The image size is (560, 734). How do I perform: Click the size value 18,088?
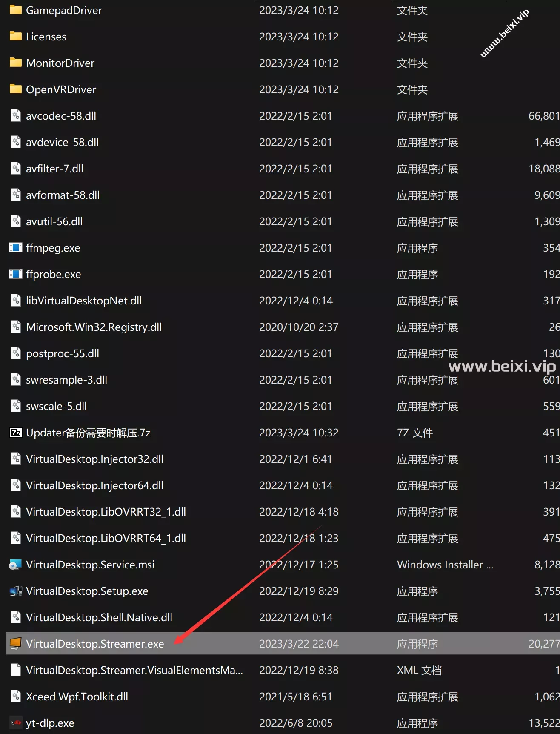[544, 169]
